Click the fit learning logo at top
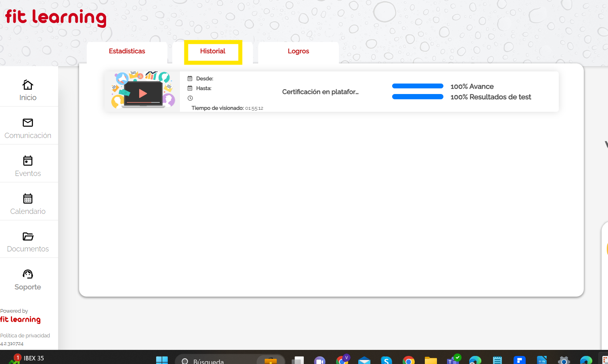Screen dimensions: 608x364 click(x=56, y=18)
